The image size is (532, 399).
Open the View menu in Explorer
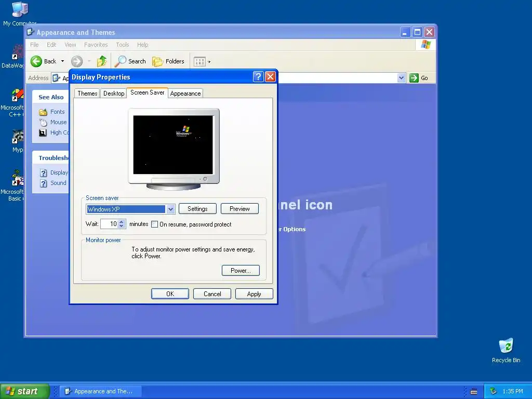click(70, 45)
